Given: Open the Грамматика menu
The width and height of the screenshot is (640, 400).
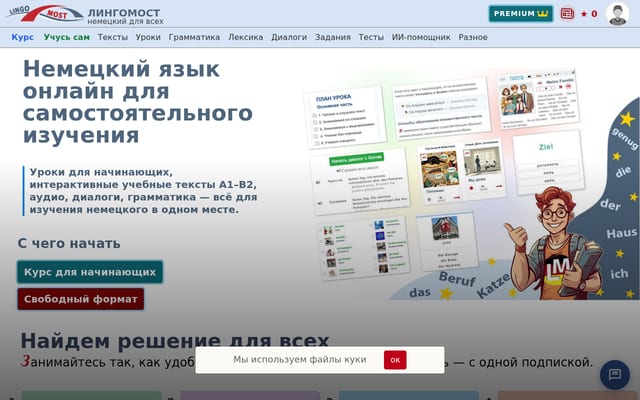Looking at the screenshot, I should [x=194, y=37].
